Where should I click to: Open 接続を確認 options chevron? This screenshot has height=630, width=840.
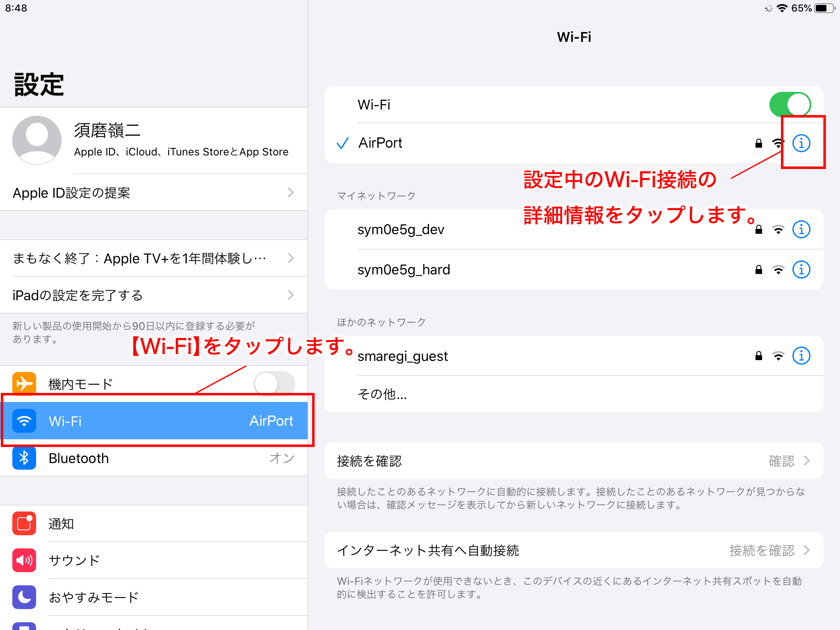coord(806,461)
